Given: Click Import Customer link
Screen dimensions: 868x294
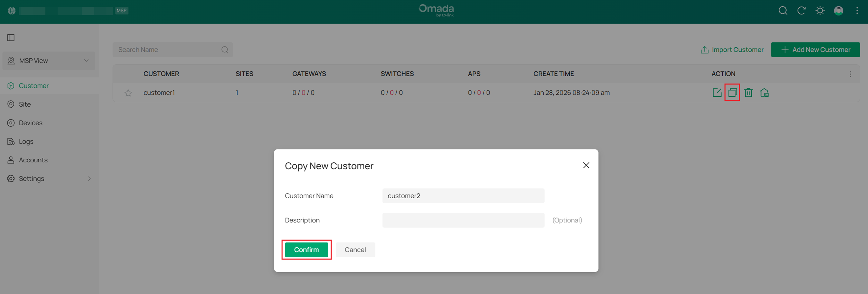Looking at the screenshot, I should [x=732, y=49].
